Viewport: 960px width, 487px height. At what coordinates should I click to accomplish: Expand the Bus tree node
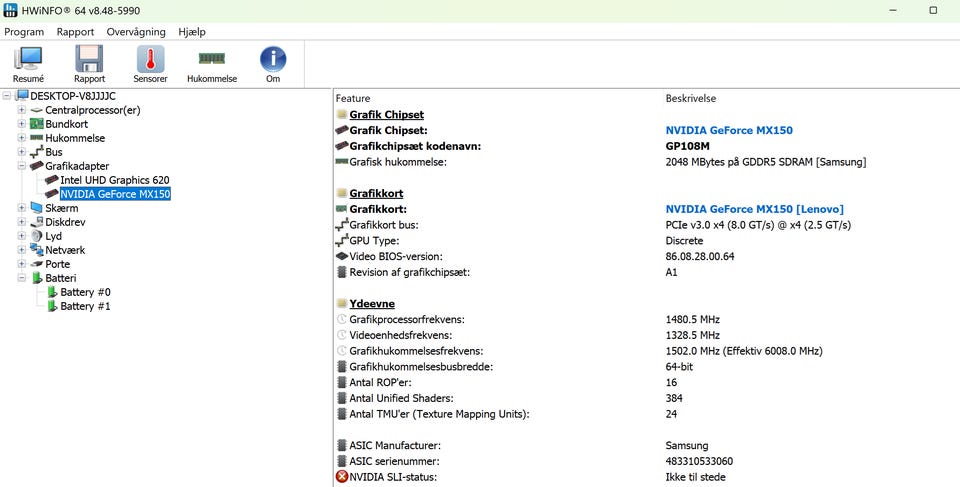tap(22, 152)
